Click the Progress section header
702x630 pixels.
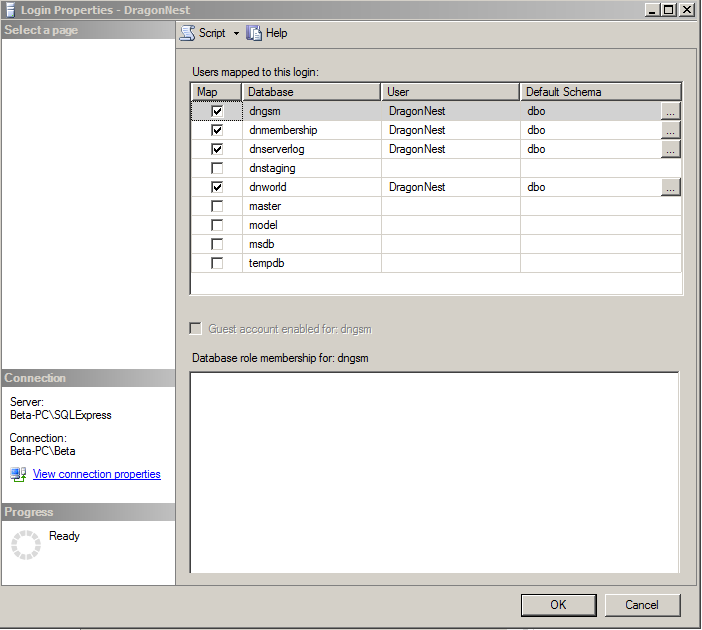tap(88, 512)
